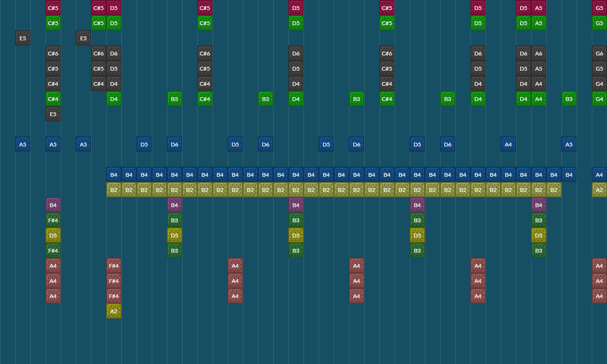
Task: Click blue A4 between blue D6 and A5
Action: tap(508, 144)
